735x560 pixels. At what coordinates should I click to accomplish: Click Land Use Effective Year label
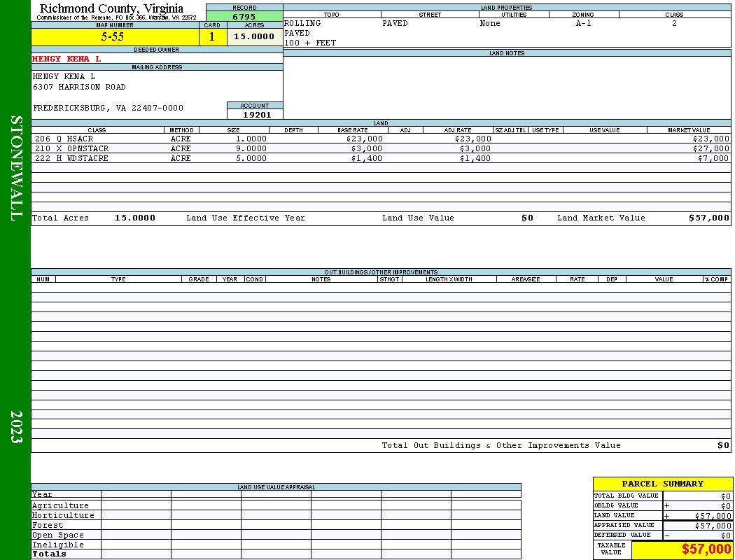point(246,218)
